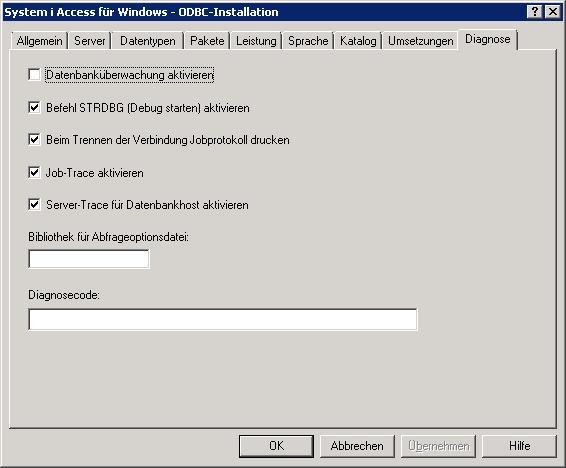Click the title bar help question mark icon

point(535,12)
